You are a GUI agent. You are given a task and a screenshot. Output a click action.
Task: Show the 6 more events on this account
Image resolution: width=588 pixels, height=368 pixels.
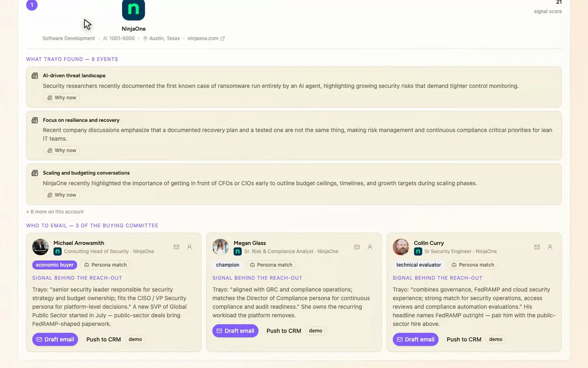[55, 212]
